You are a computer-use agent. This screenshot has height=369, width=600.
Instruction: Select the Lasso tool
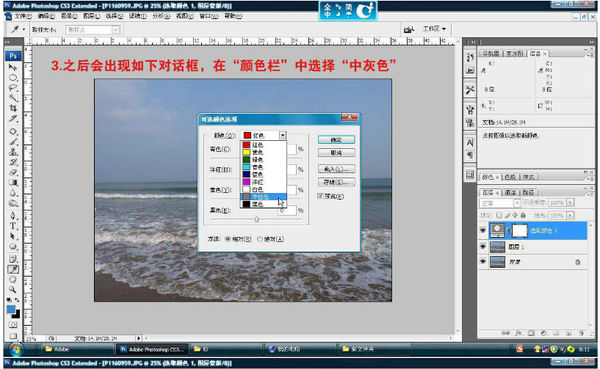pyautogui.click(x=13, y=88)
